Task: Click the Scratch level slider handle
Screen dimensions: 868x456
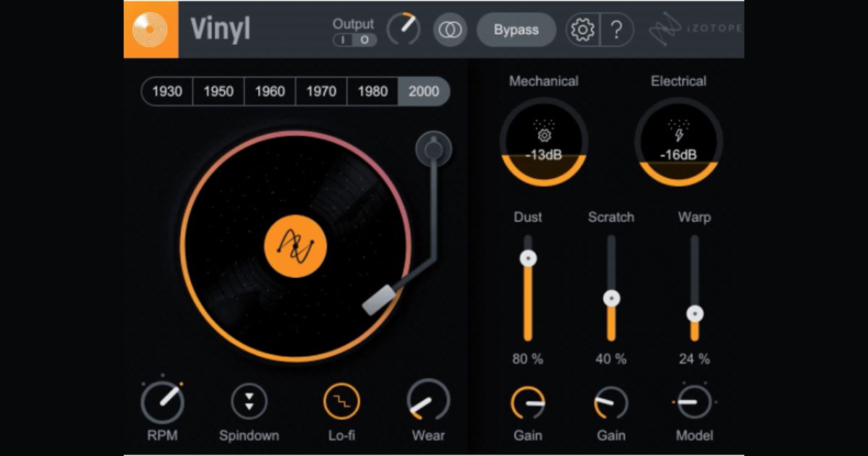Action: click(611, 296)
